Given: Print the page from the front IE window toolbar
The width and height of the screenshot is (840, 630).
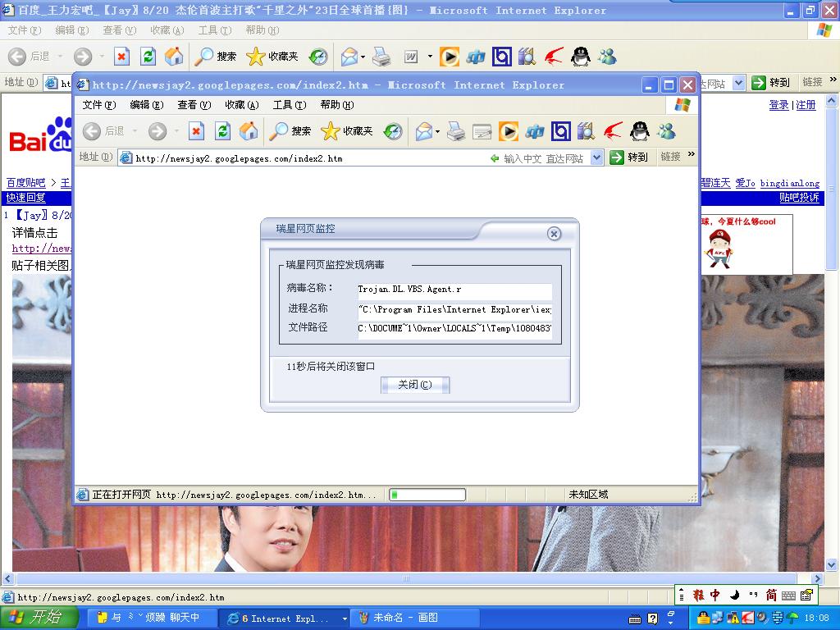Looking at the screenshot, I should click(x=456, y=131).
